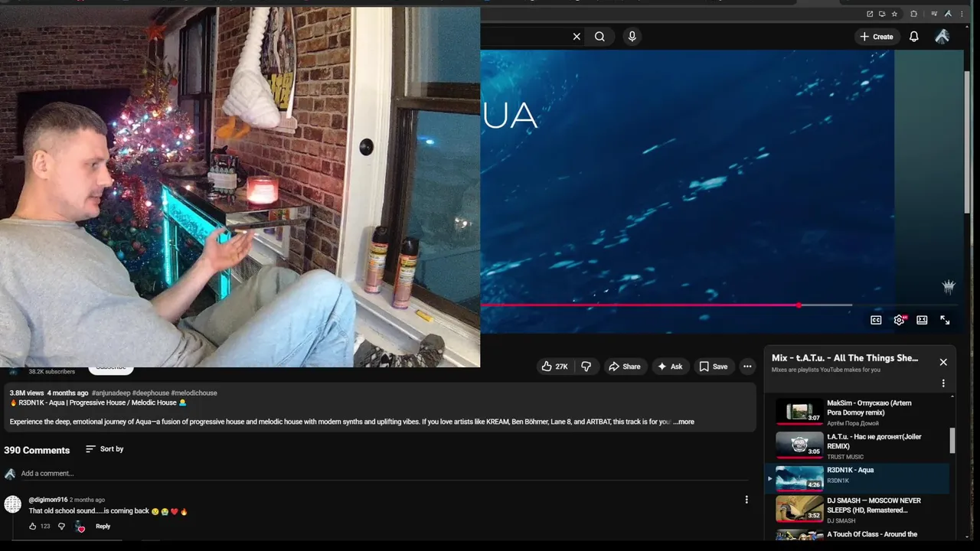Expand the description with ...more
Viewport: 980px width, 551px height.
[684, 422]
